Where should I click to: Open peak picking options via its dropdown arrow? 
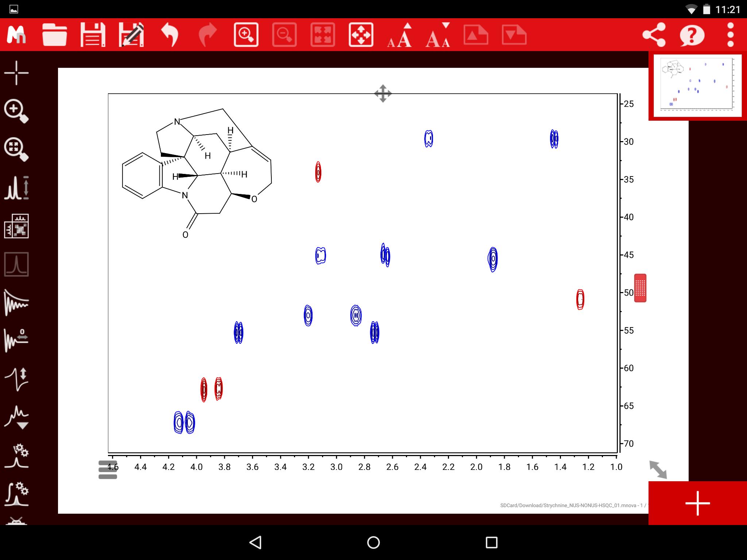click(x=23, y=425)
